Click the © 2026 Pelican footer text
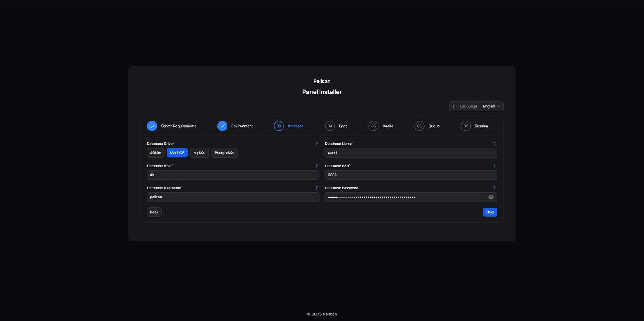This screenshot has height=321, width=644. tap(322, 314)
